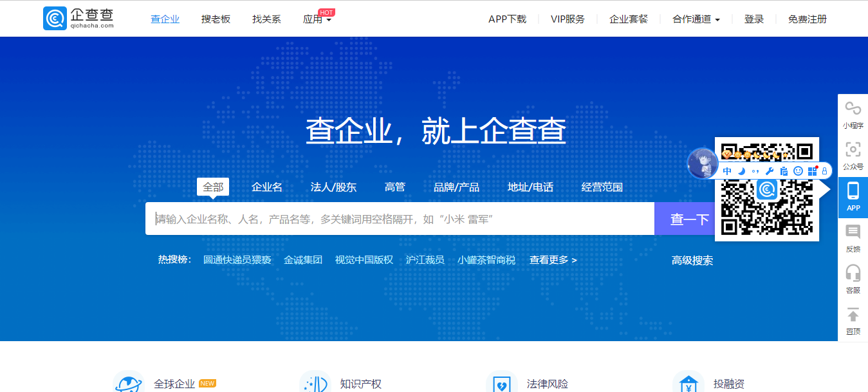Image resolution: width=868 pixels, height=392 pixels.
Task: Open the 法律风险 text link
Action: point(548,384)
